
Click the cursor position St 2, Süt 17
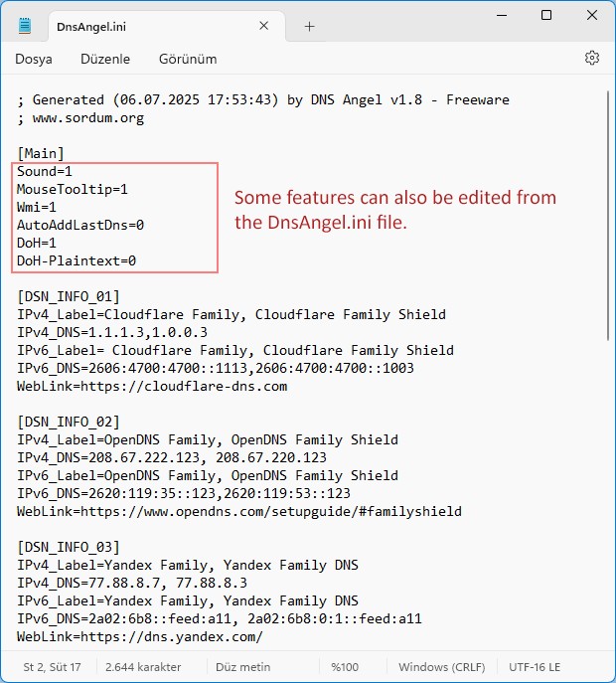52,666
